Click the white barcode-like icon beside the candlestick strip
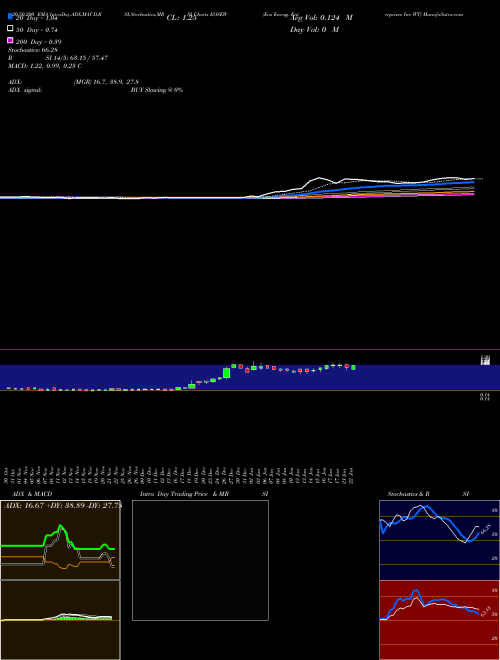 coord(485,360)
